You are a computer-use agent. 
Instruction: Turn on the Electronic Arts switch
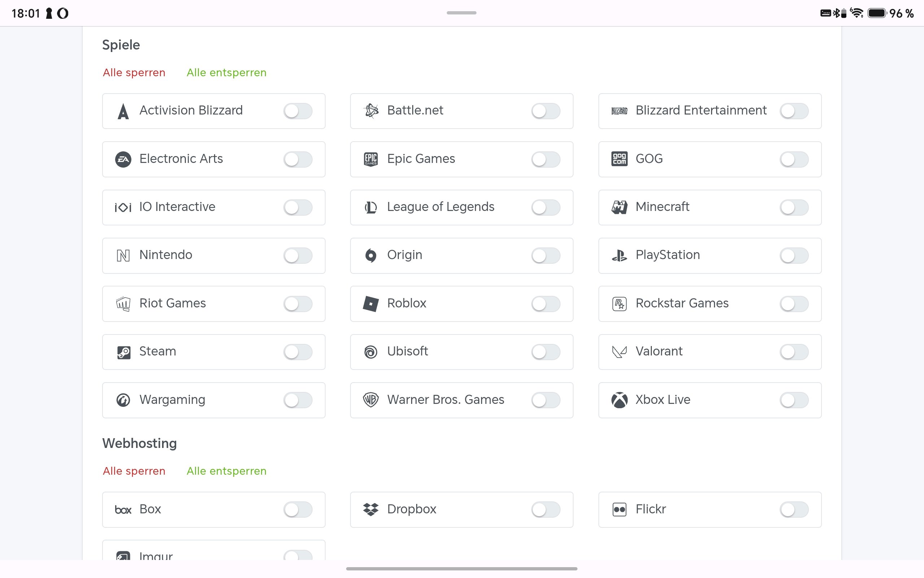(298, 159)
